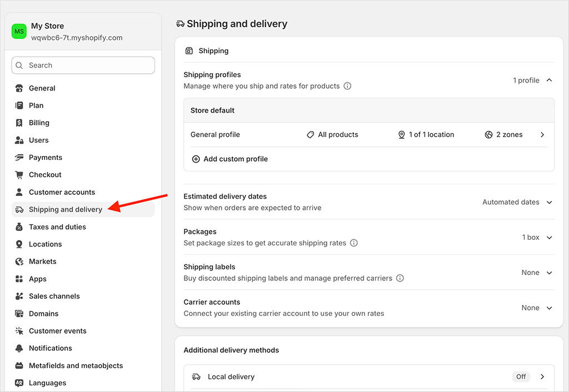This screenshot has width=569, height=392.
Task: Click the '1 profile' count text
Action: click(x=526, y=80)
